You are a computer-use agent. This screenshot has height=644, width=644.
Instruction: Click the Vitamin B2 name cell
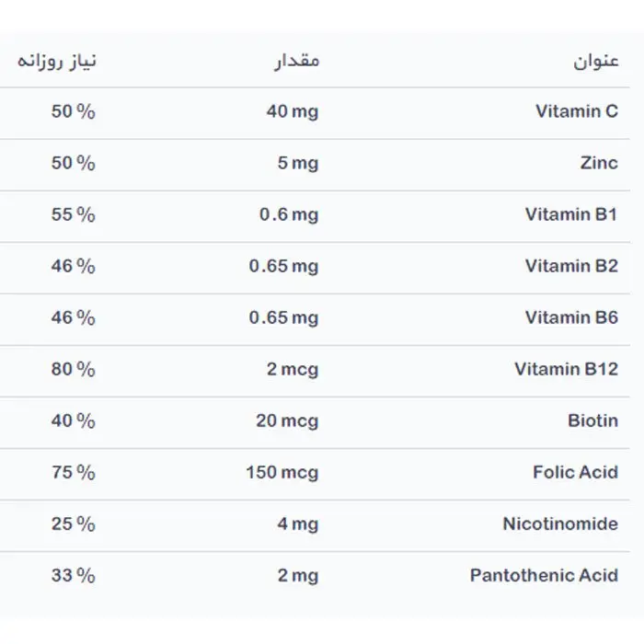pos(571,266)
